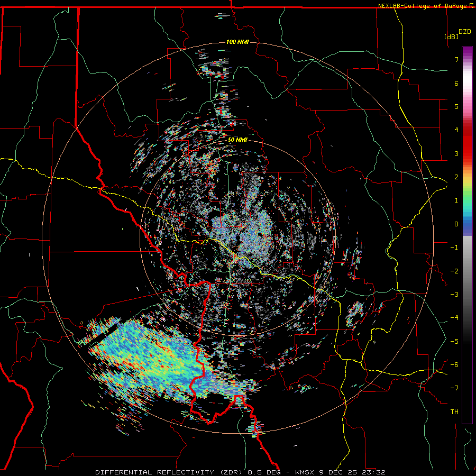Click the 2 value on the color scale
The height and width of the screenshot is (476, 476).
[x=456, y=177]
